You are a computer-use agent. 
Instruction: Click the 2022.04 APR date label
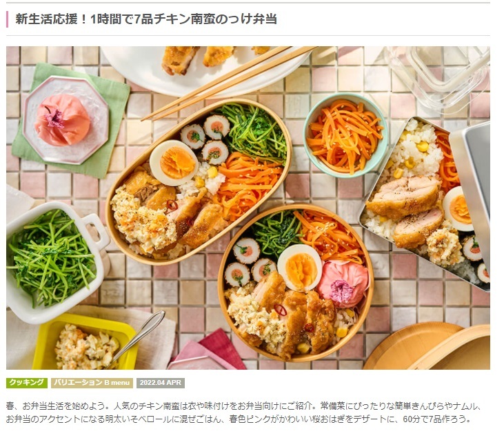click(x=161, y=383)
